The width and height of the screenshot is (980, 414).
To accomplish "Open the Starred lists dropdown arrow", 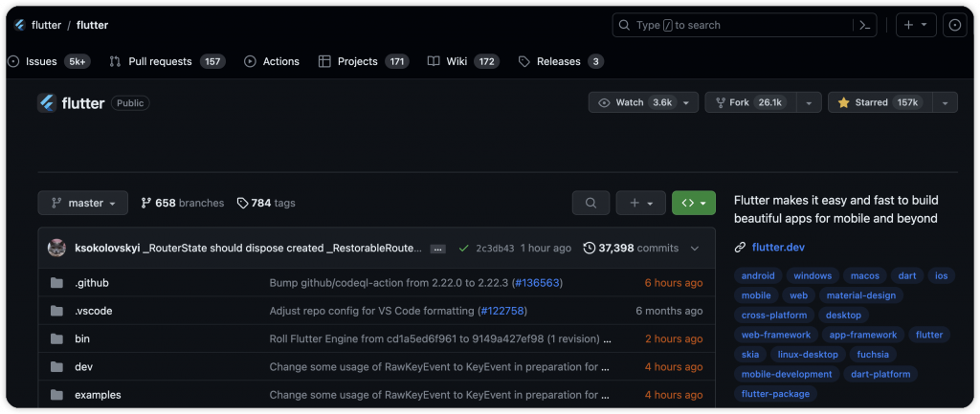I will [x=945, y=102].
